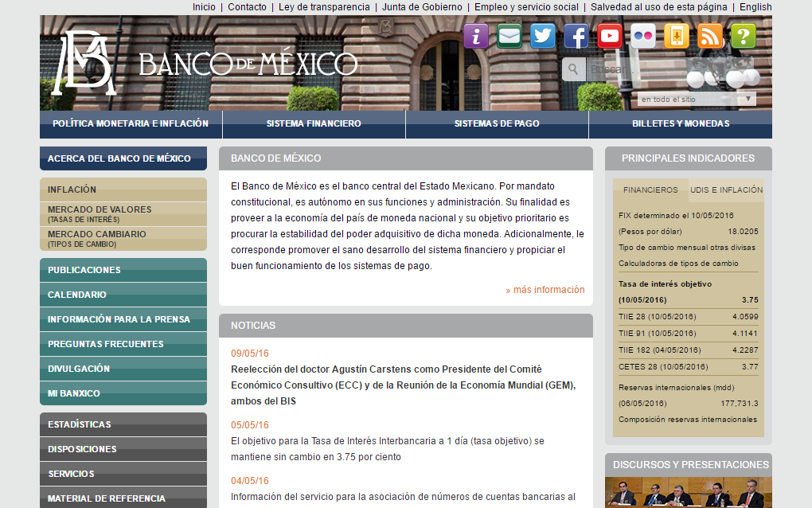This screenshot has height=508, width=812.
Task: Click the Principales Indicadores header
Action: [689, 158]
